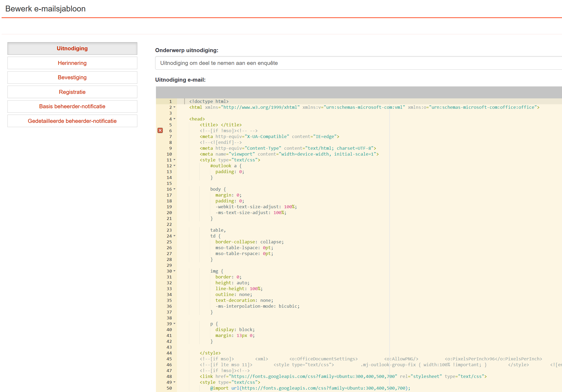Select Basis beheerder-notificatie

point(72,106)
